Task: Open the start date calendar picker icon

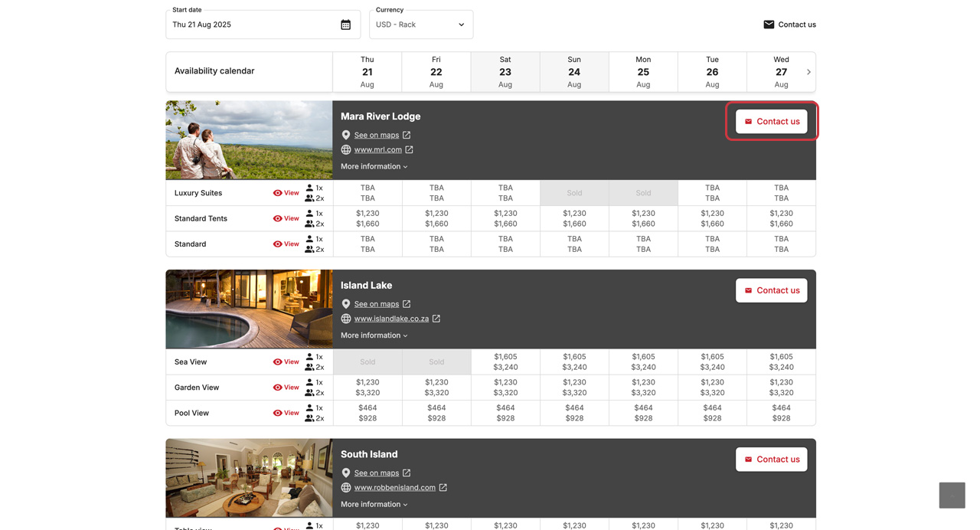Action: pos(345,25)
